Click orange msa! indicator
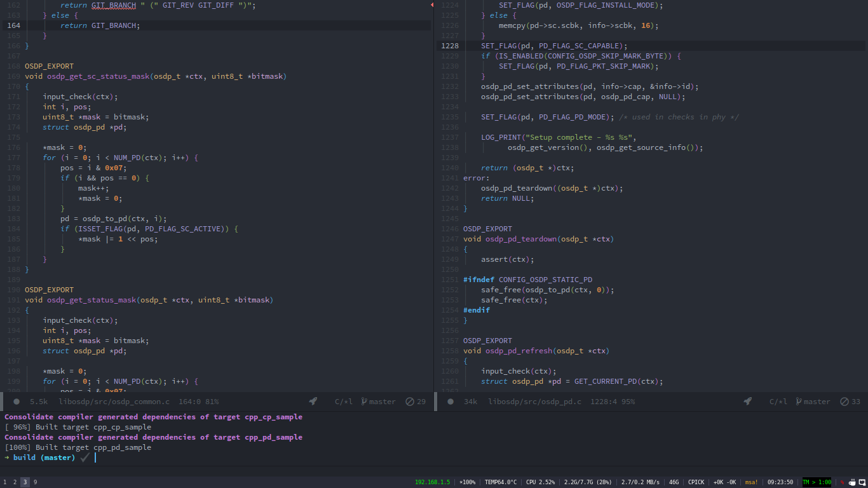Image resolution: width=868 pixels, height=488 pixels. [x=752, y=482]
